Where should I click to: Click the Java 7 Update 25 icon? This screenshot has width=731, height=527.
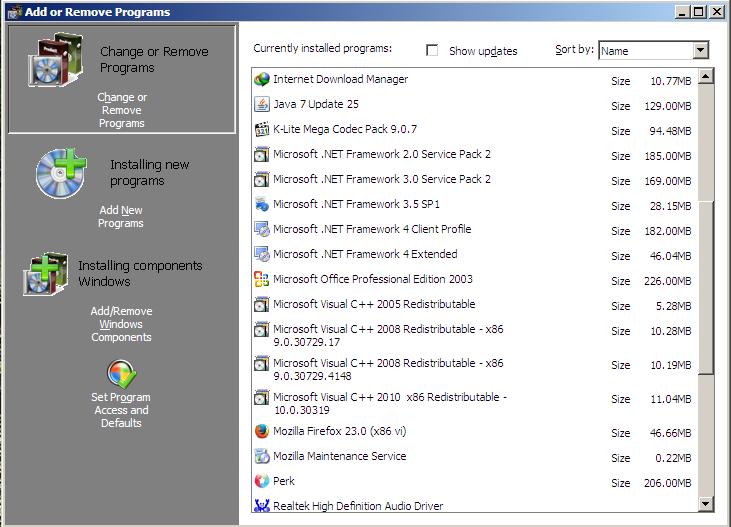click(262, 104)
